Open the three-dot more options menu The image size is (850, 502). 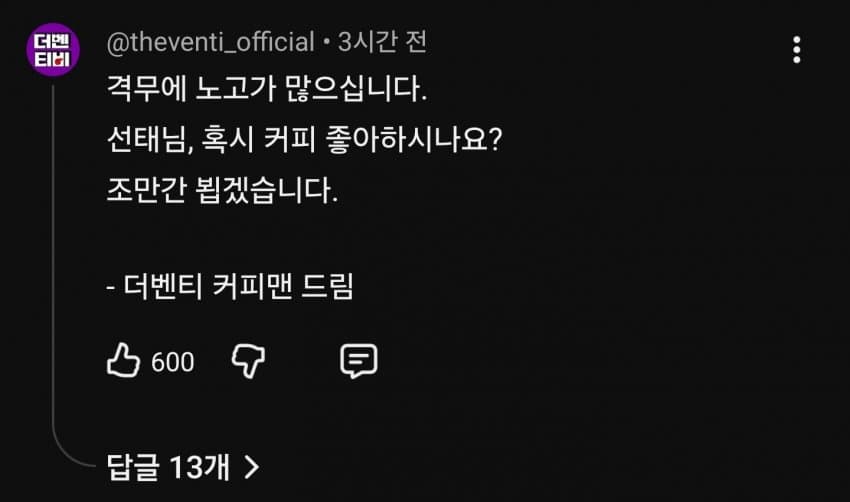796,50
